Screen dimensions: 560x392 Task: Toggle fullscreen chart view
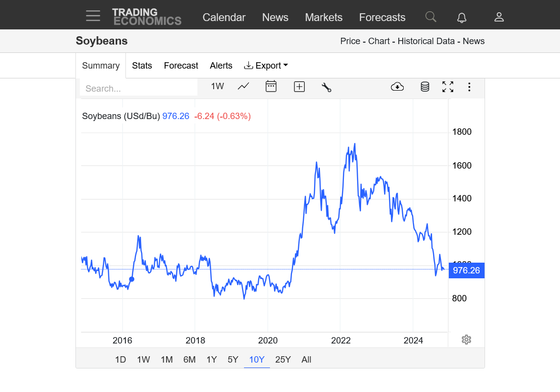coord(448,87)
